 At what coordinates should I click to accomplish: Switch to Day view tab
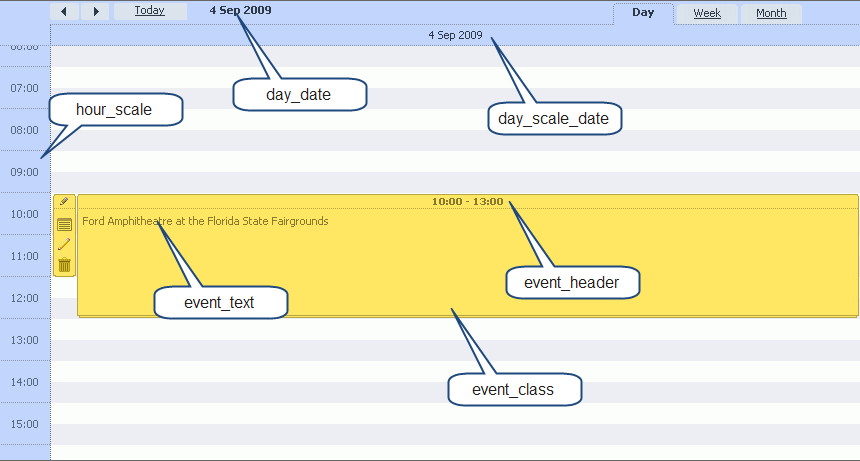point(643,13)
